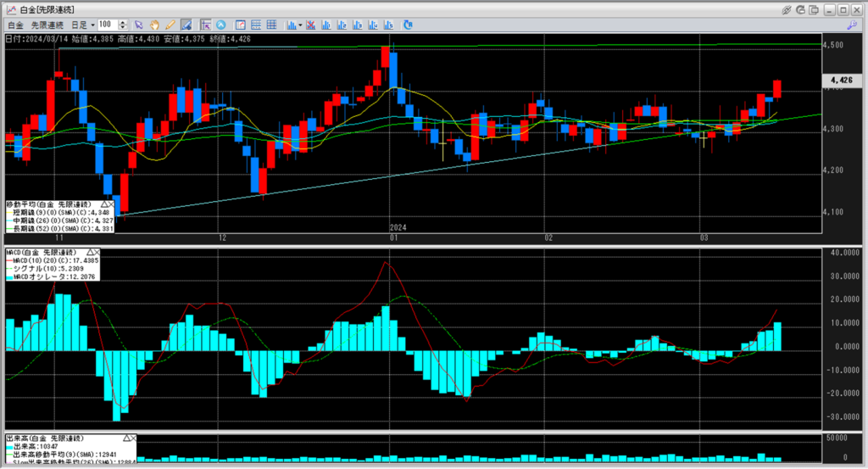Click the 03 month label on time axis
This screenshot has width=868, height=469.
(x=704, y=238)
